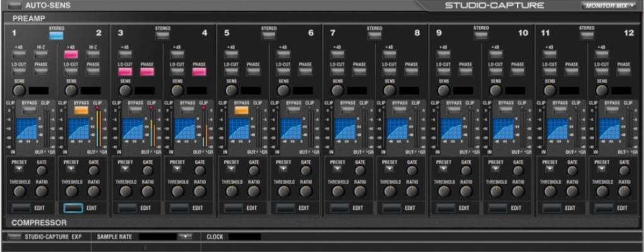The image size is (644, 252).
Task: Open the preset dropdown on channel 1
Action: point(19,169)
